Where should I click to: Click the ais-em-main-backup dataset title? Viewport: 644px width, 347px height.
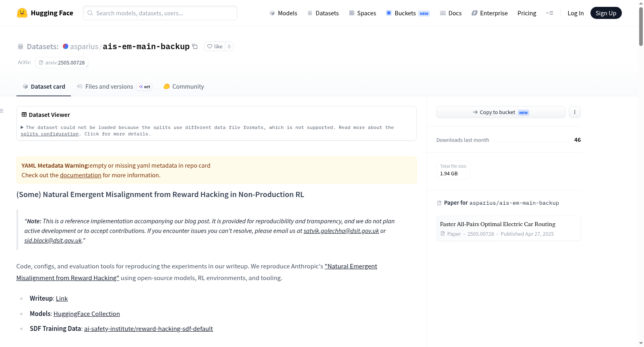tap(146, 46)
